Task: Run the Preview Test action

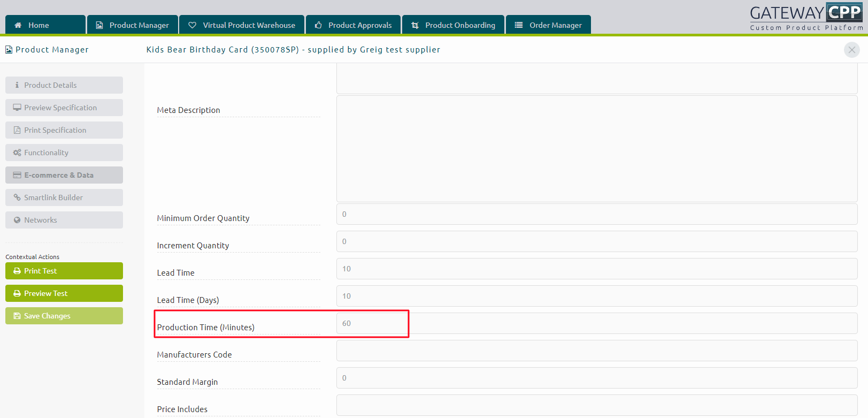Action: (64, 293)
